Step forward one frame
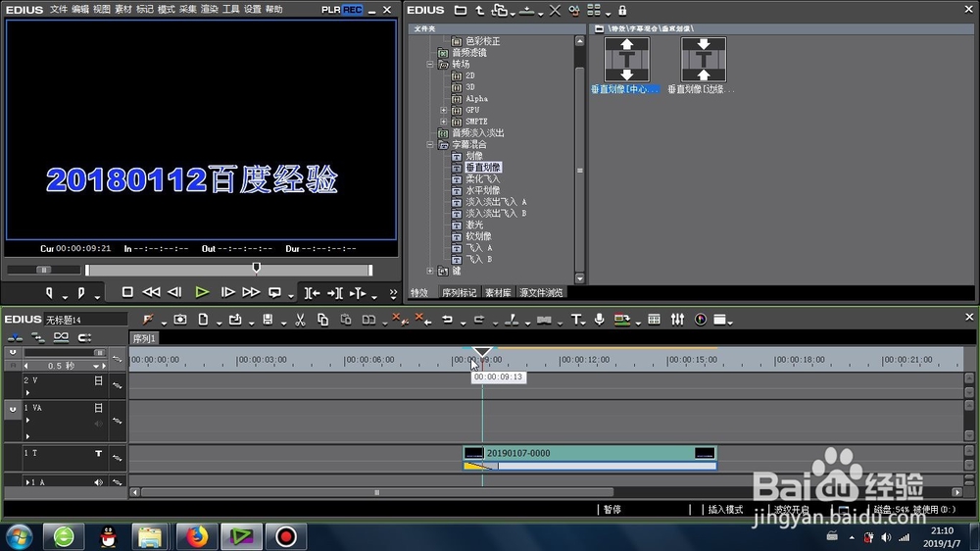 click(x=227, y=292)
